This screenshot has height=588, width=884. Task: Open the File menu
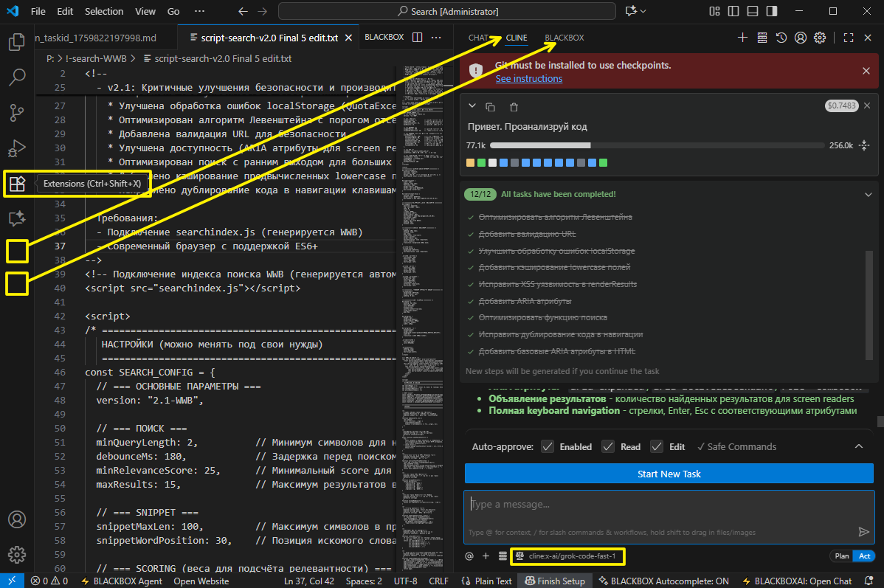(38, 11)
